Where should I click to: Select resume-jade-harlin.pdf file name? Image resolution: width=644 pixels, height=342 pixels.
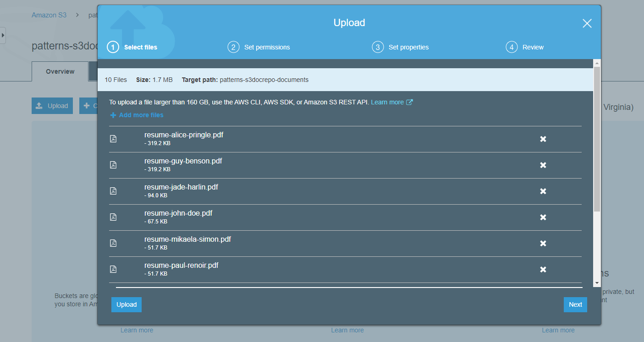pyautogui.click(x=181, y=187)
